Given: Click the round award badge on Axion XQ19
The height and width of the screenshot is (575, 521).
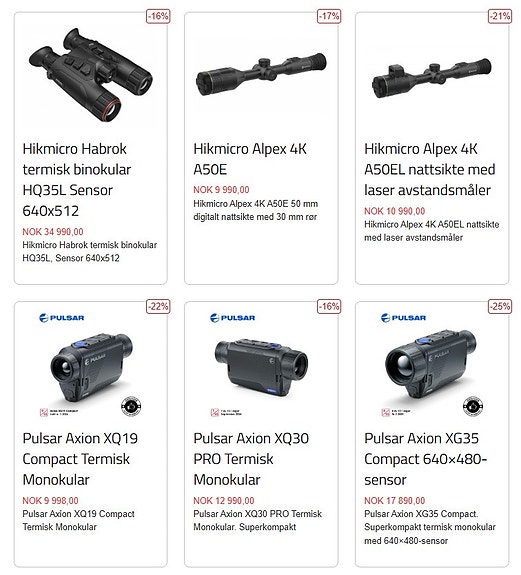Looking at the screenshot, I should [x=131, y=406].
